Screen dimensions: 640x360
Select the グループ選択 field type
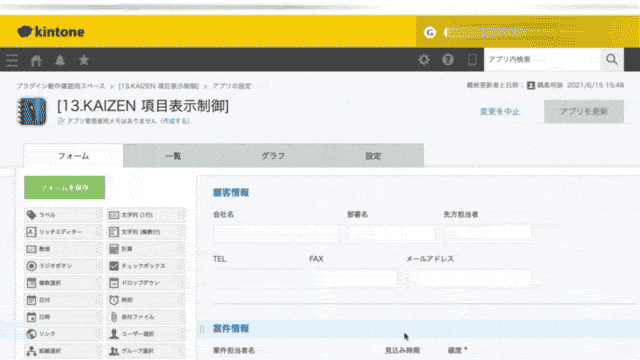click(x=146, y=351)
